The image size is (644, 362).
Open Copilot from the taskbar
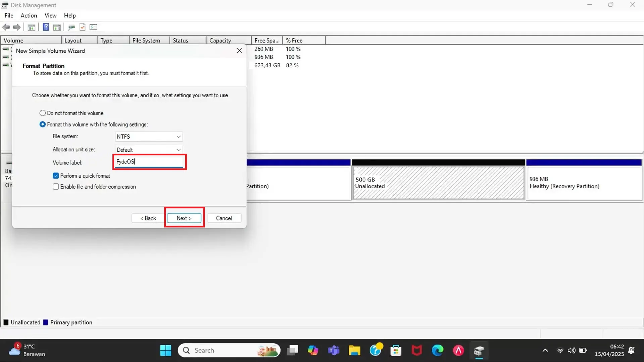coord(313,350)
